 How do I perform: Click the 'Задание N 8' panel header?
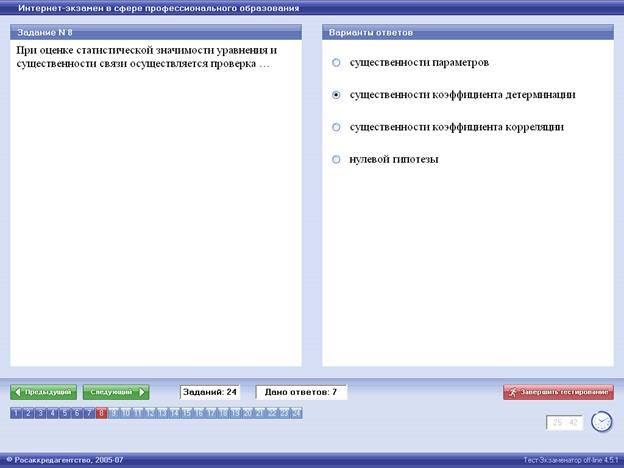tap(156, 32)
